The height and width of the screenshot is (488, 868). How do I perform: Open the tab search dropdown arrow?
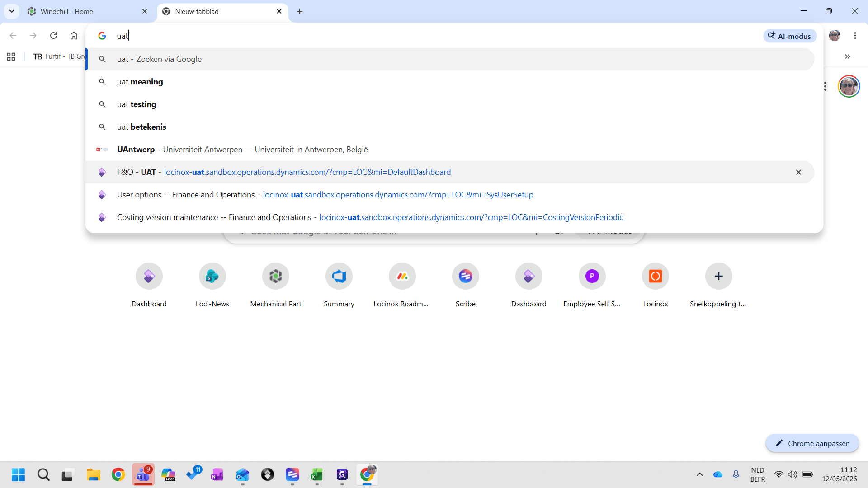12,11
